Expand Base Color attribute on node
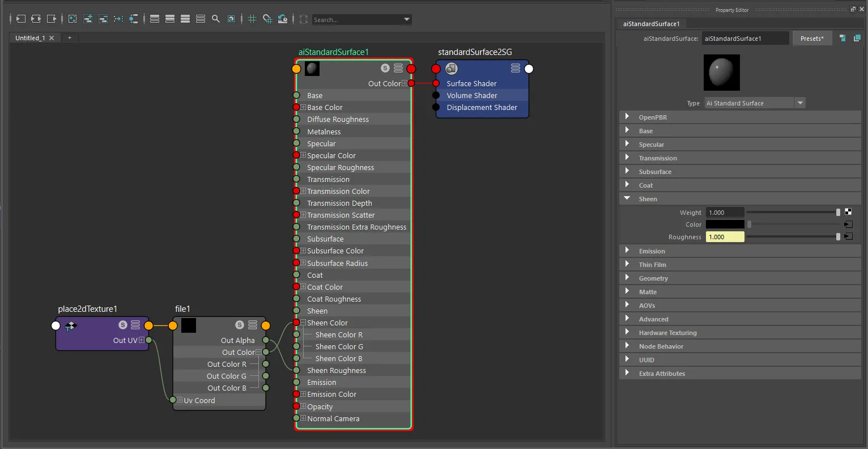Viewport: 868px width, 449px height. coord(303,107)
